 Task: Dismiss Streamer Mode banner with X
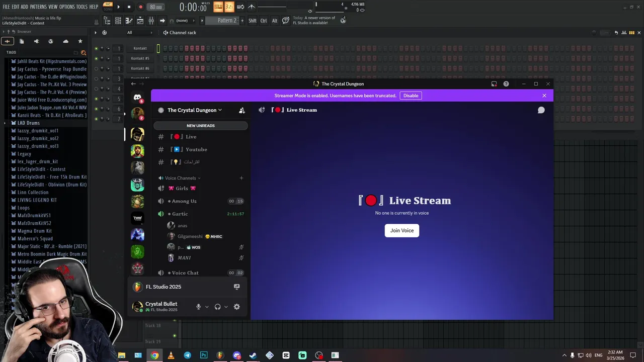(x=544, y=96)
